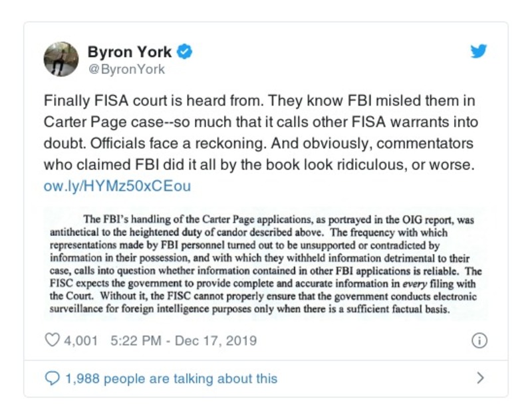The width and height of the screenshot is (532, 420).
Task: Click the 4,001 likes count
Action: click(x=81, y=341)
